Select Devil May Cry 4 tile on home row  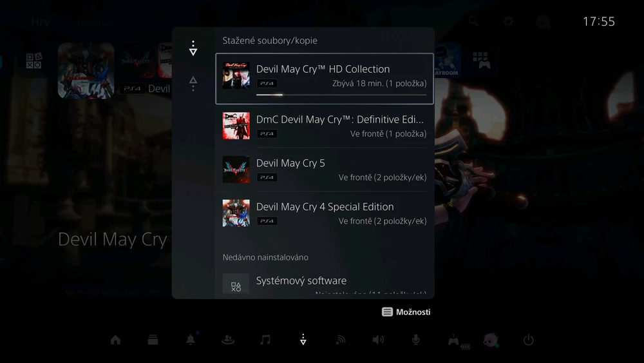[86, 71]
